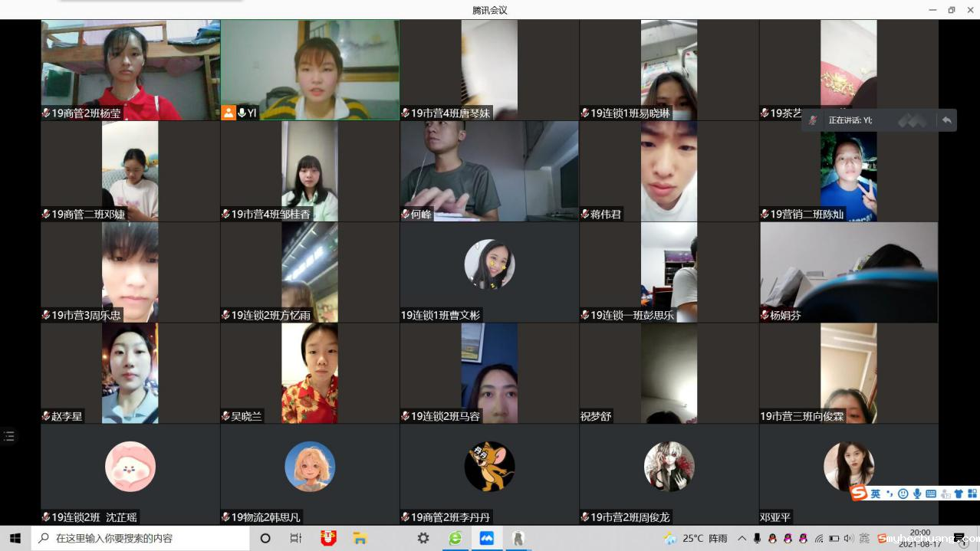This screenshot has height=551, width=980.
Task: Click the orange host icon beside YI
Action: (x=229, y=113)
